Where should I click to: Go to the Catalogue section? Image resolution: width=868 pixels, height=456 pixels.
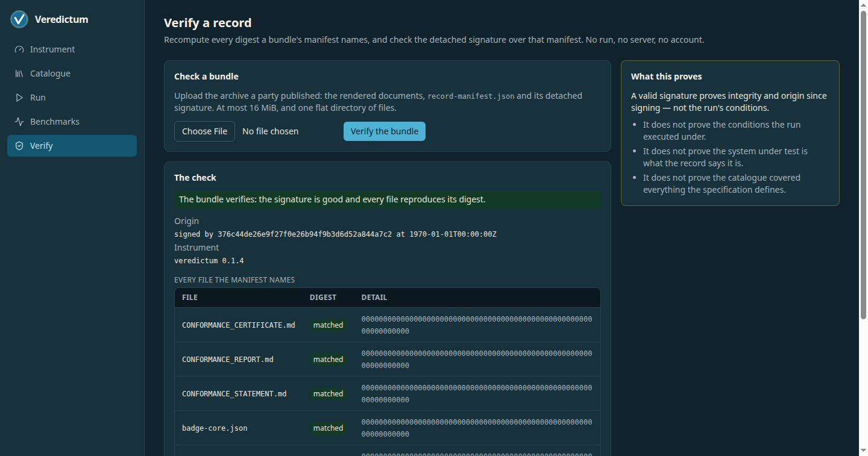[72, 73]
